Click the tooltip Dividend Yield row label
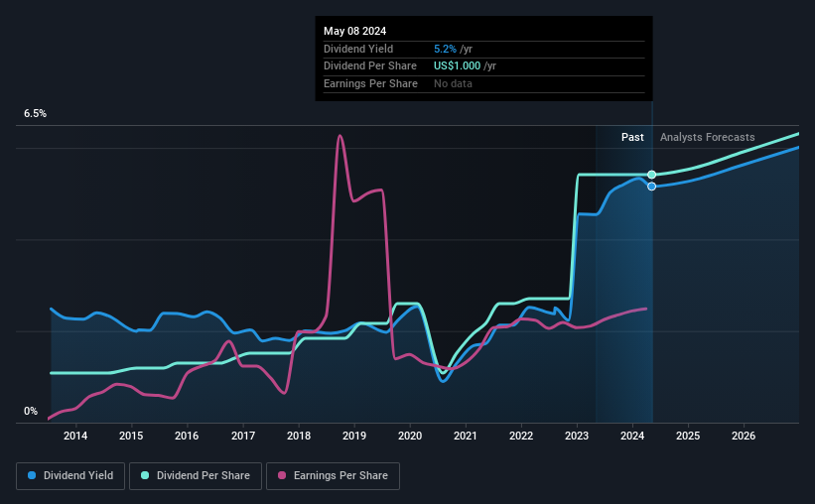Screen dimensions: 815x504 pos(358,49)
